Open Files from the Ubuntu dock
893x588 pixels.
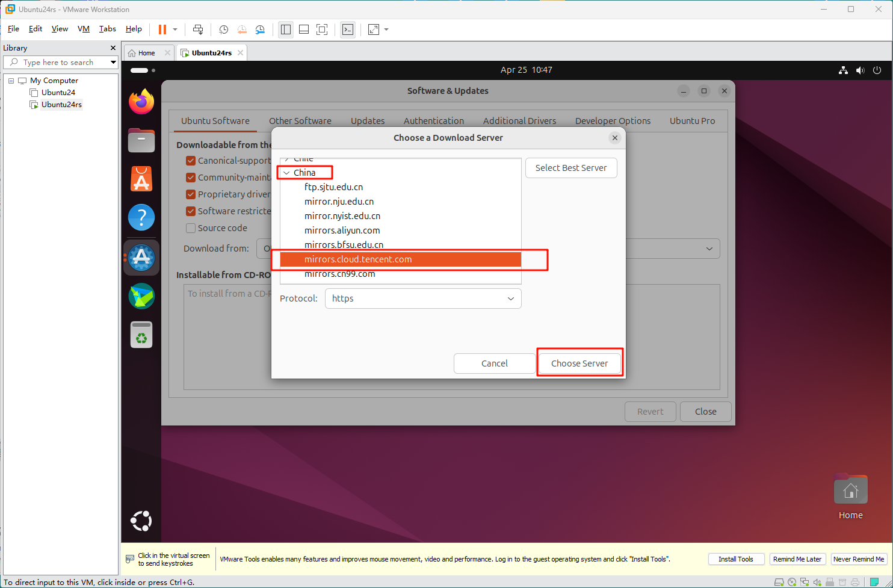point(141,140)
